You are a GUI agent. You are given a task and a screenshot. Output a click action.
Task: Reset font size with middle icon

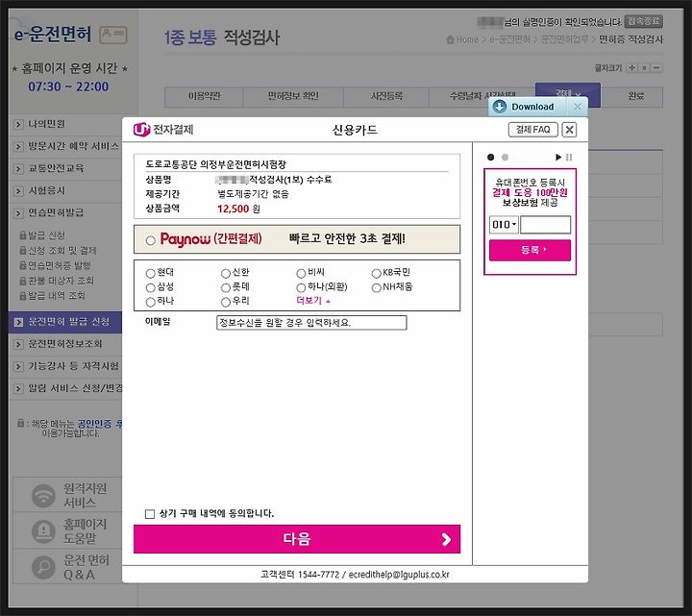pyautogui.click(x=644, y=68)
